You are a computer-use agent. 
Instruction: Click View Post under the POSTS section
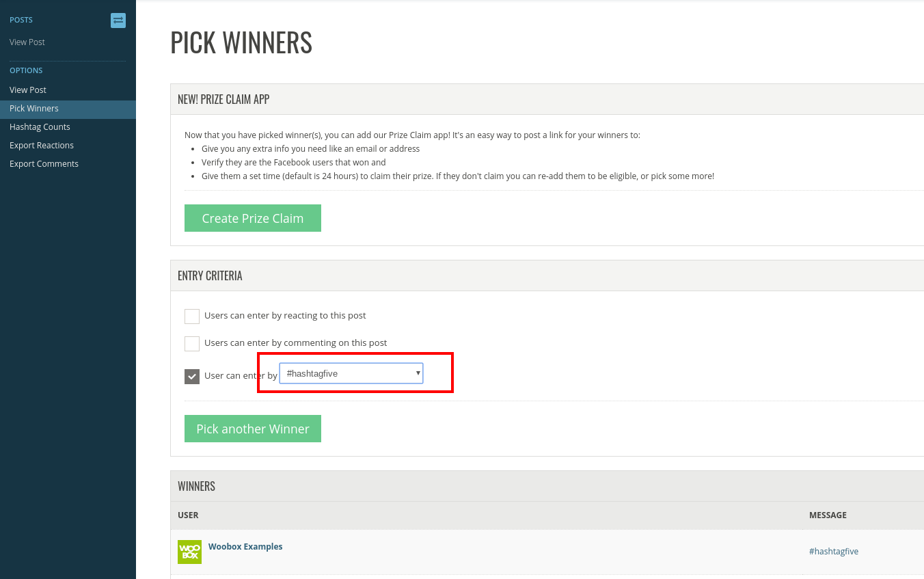click(x=27, y=42)
